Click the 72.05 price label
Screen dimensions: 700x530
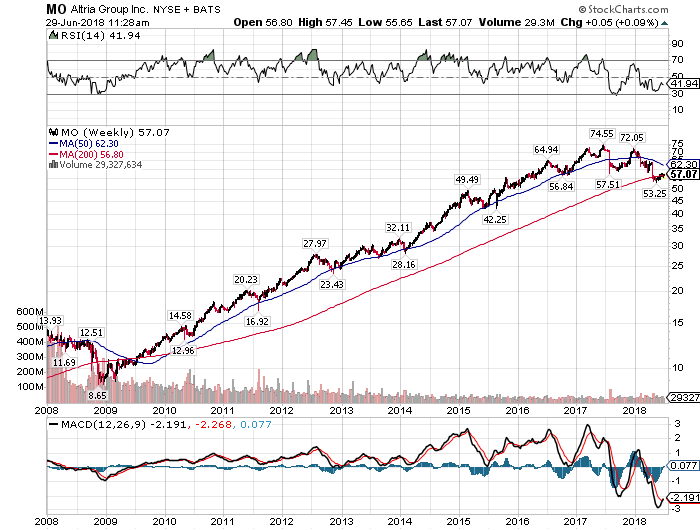(x=632, y=138)
